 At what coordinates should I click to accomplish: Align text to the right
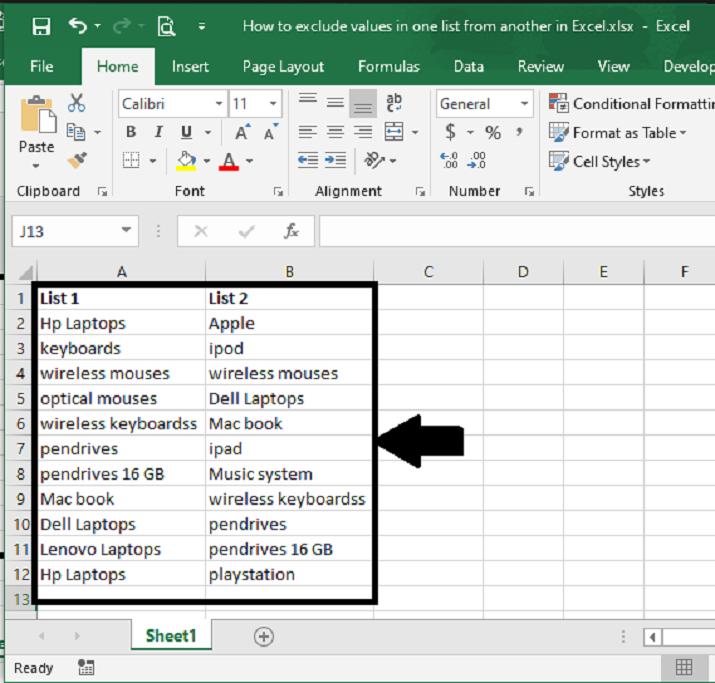pos(363,132)
